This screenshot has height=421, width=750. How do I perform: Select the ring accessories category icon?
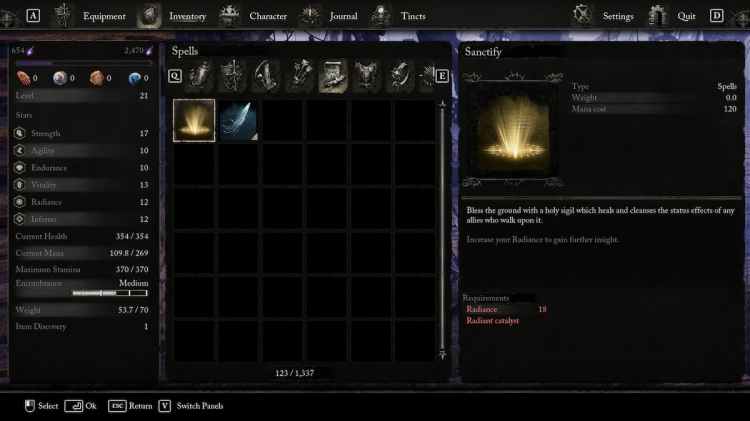pyautogui.click(x=400, y=75)
